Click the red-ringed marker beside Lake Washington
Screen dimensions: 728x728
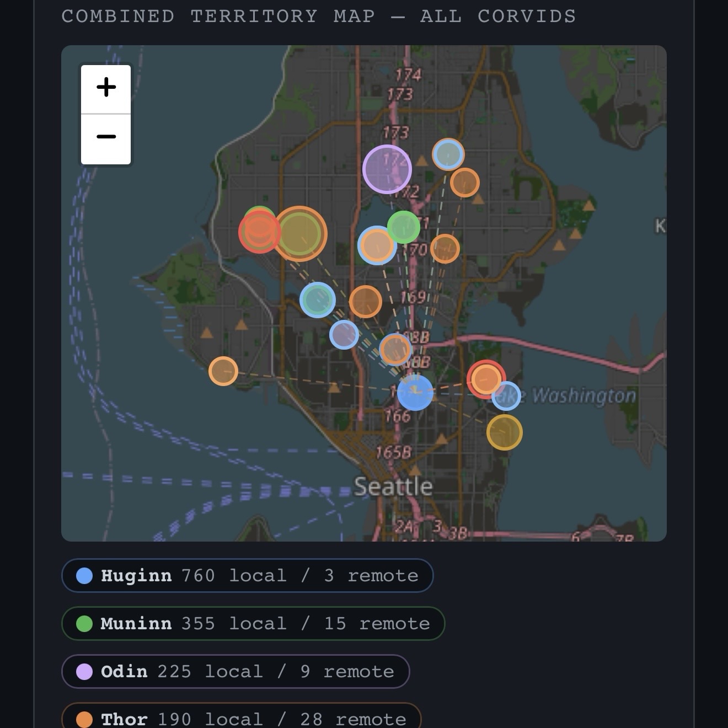486,379
